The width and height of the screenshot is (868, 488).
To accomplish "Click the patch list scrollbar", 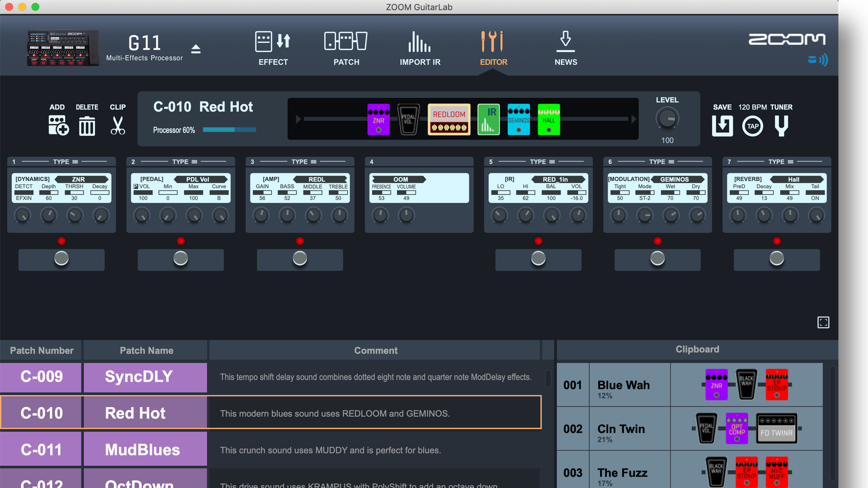I will (548, 378).
